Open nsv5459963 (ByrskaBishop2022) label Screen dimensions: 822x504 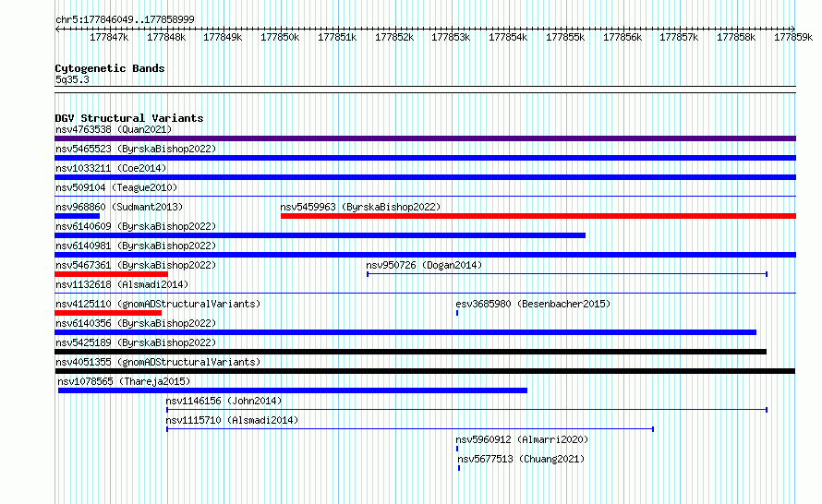click(x=360, y=207)
